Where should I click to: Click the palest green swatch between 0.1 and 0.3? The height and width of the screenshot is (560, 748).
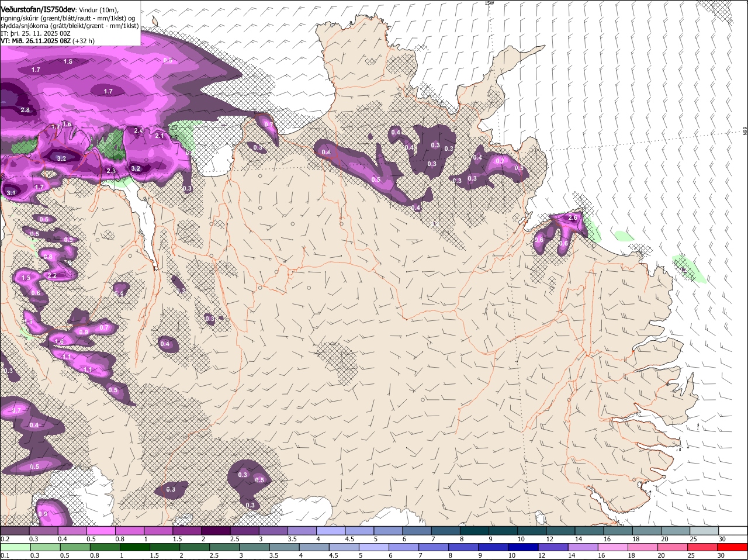coord(15,547)
